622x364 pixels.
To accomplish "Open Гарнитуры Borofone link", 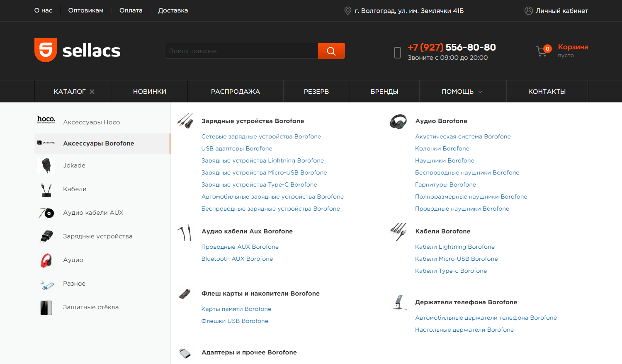I will [445, 184].
